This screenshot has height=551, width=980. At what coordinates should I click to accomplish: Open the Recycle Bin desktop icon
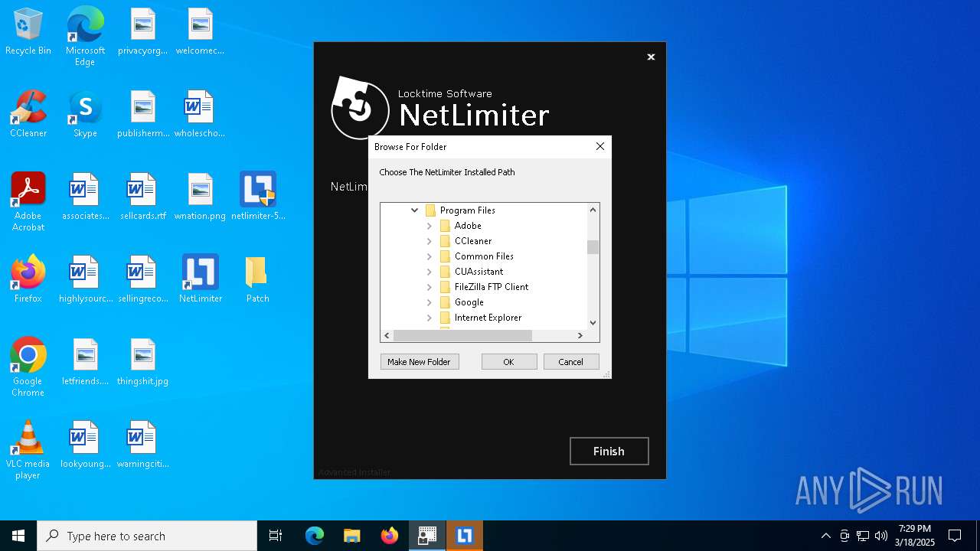(x=28, y=32)
